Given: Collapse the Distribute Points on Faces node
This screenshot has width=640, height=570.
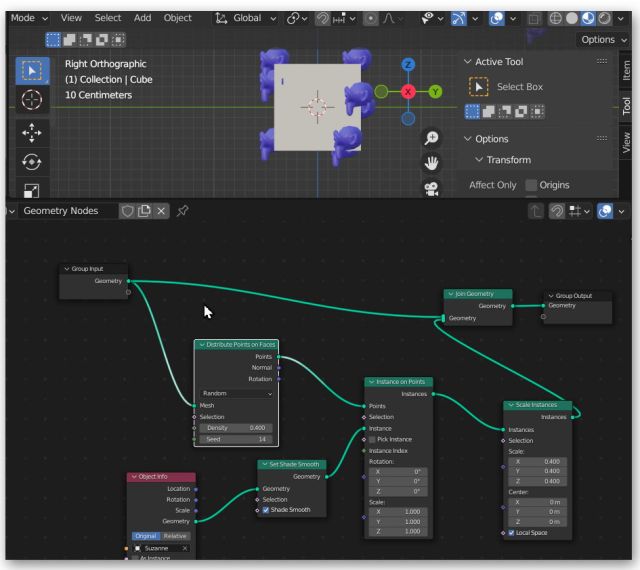Looking at the screenshot, I should click(202, 345).
